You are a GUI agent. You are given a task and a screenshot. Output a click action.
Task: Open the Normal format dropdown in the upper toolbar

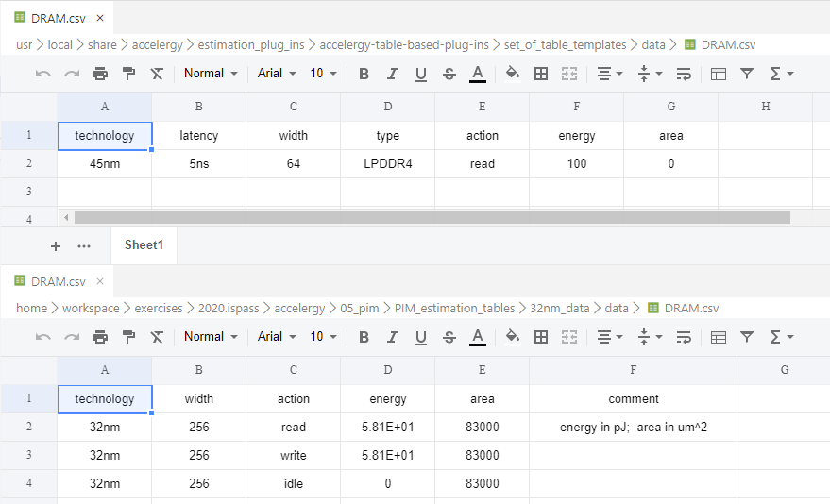211,74
